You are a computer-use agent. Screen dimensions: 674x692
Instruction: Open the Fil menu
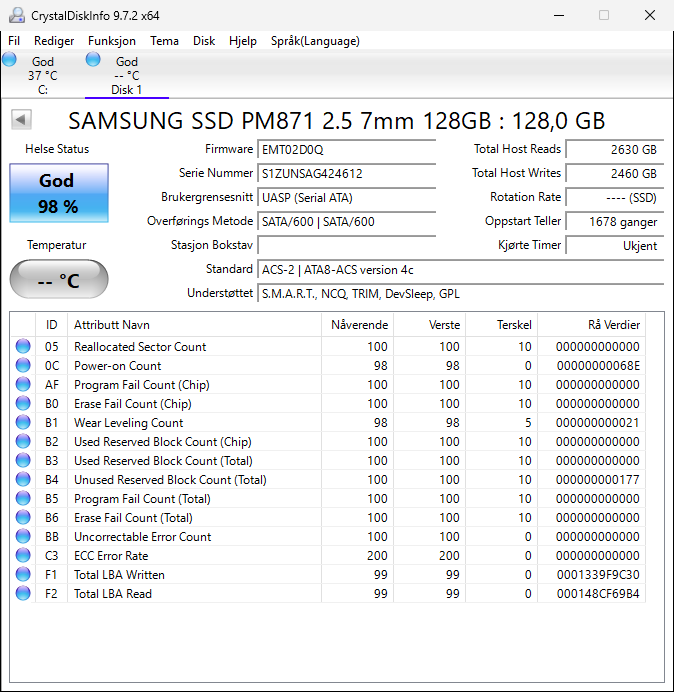coord(14,41)
